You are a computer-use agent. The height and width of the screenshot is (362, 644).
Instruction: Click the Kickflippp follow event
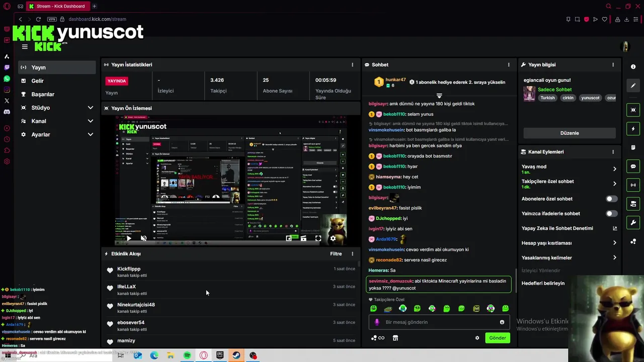click(231, 272)
